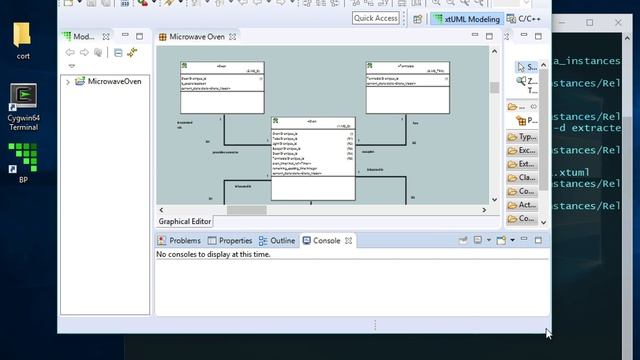The height and width of the screenshot is (360, 640).
Task: Expand the Act... palette drawer
Action: click(522, 205)
